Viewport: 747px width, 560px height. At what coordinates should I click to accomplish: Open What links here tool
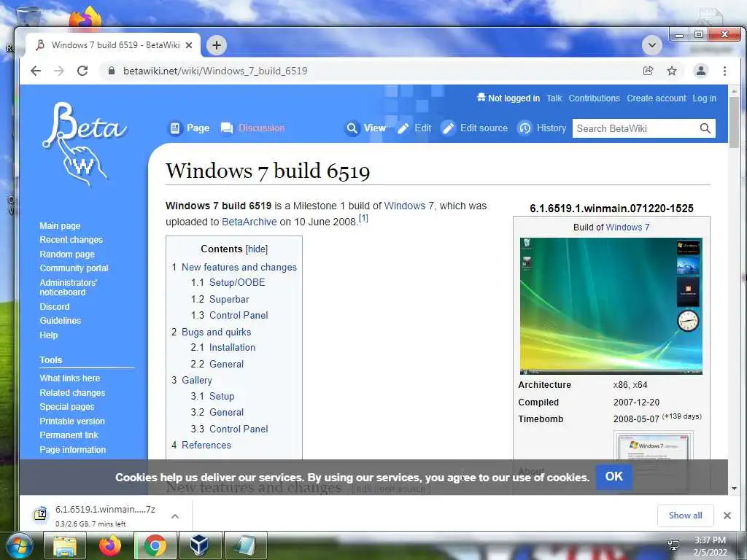69,378
